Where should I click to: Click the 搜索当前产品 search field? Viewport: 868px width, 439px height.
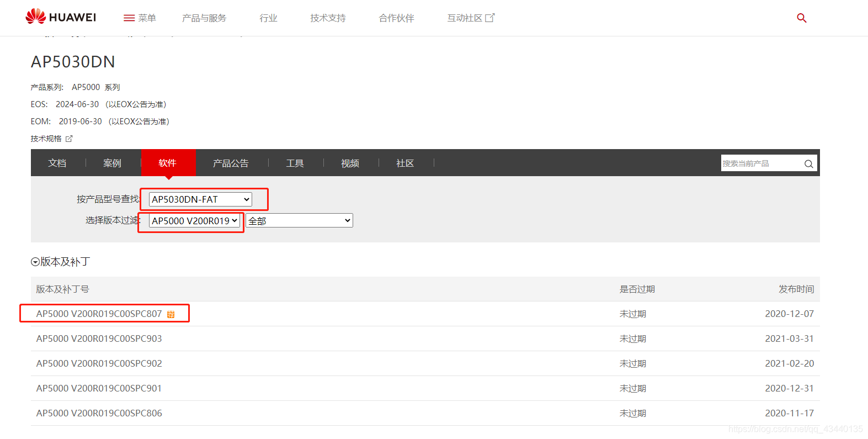pos(762,163)
